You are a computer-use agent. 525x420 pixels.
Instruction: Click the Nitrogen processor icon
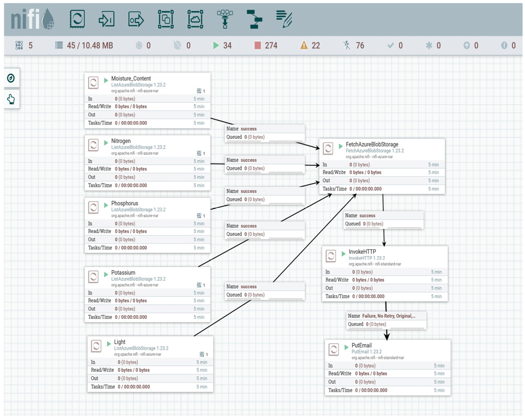coord(93,145)
